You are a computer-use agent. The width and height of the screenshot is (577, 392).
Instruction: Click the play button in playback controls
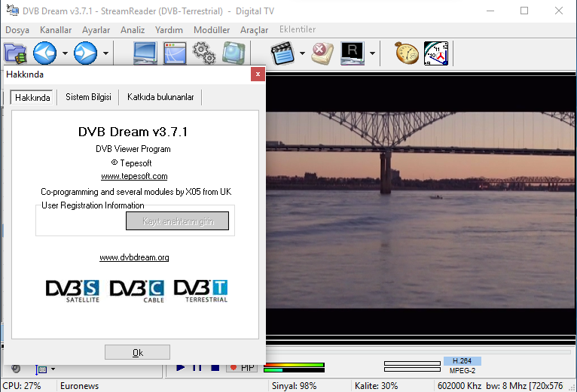click(180, 367)
